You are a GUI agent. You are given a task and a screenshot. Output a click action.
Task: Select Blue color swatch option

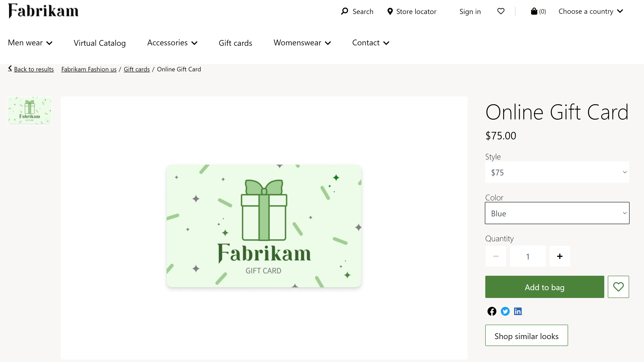(557, 213)
